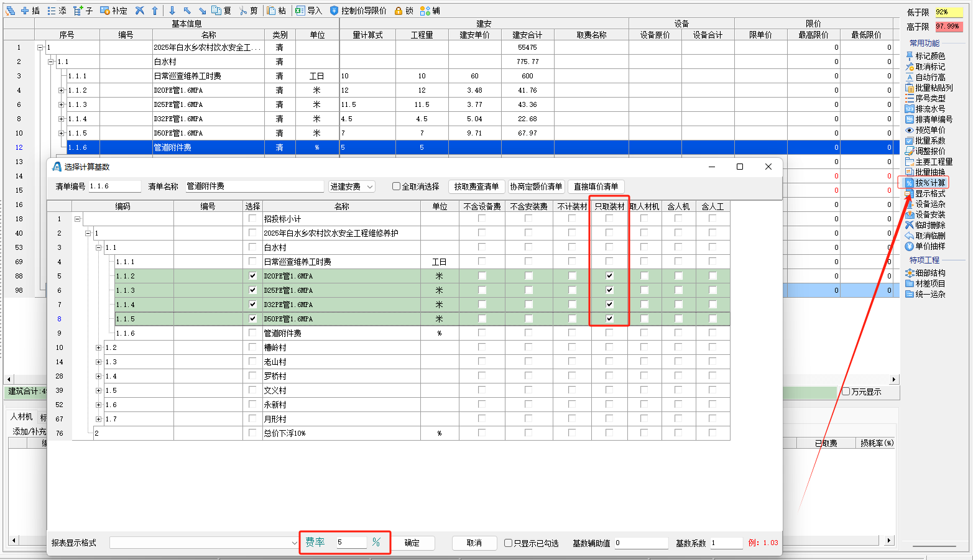The width and height of the screenshot is (973, 560).
Task: Open the 进建安费 dropdown
Action: 352,186
